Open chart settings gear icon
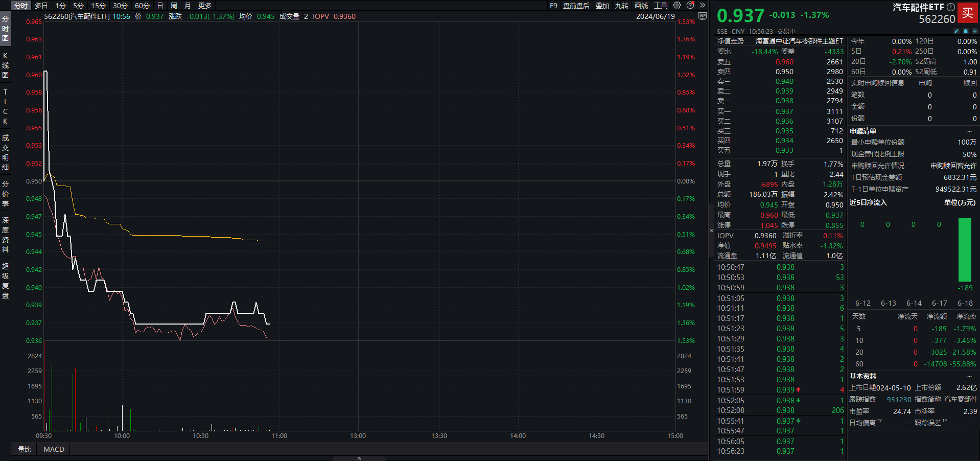Screen dimensions: 980x461 (x=677, y=6)
